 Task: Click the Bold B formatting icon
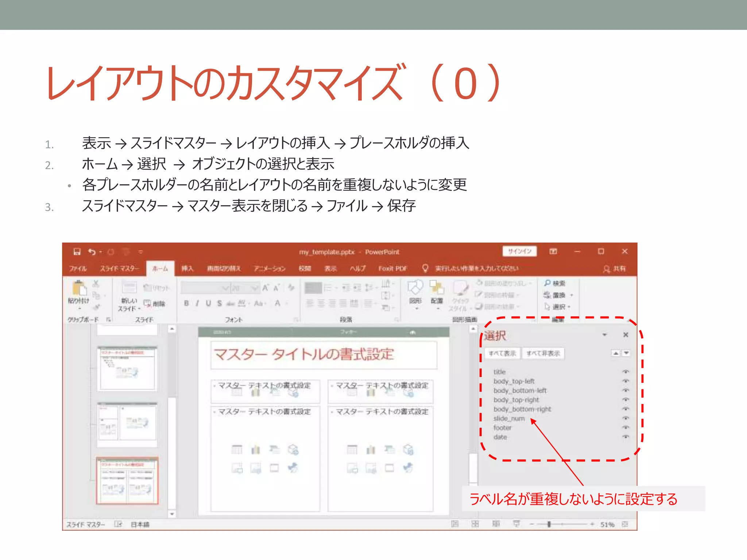pyautogui.click(x=186, y=303)
